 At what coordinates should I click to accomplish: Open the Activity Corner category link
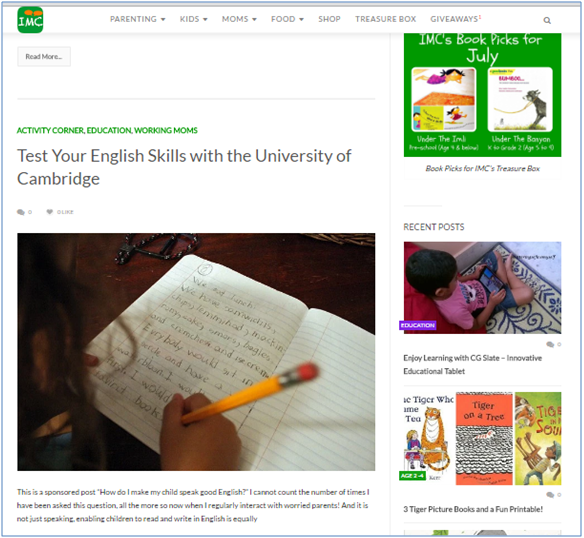(50, 130)
